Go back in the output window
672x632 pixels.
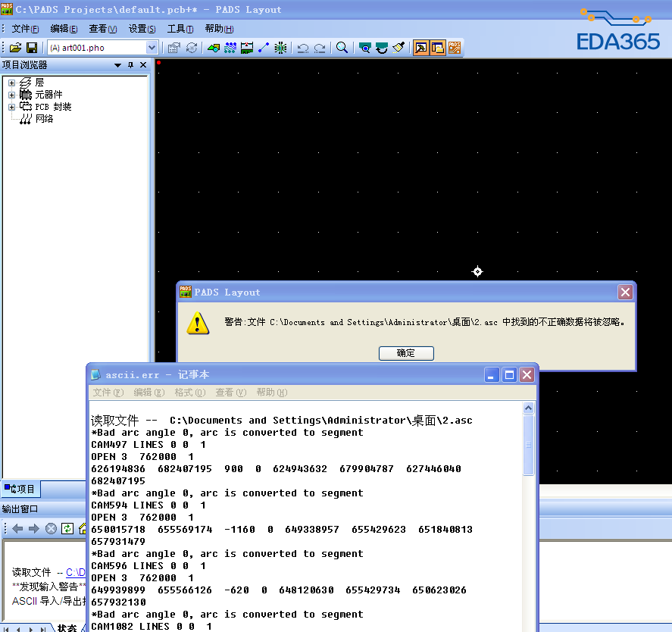tap(17, 529)
